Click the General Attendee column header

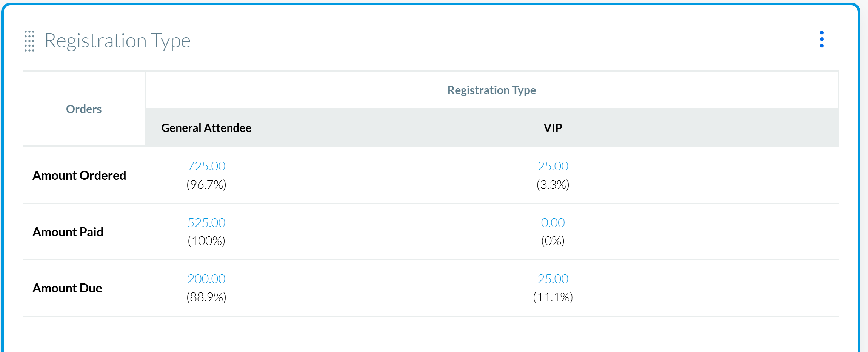(206, 128)
